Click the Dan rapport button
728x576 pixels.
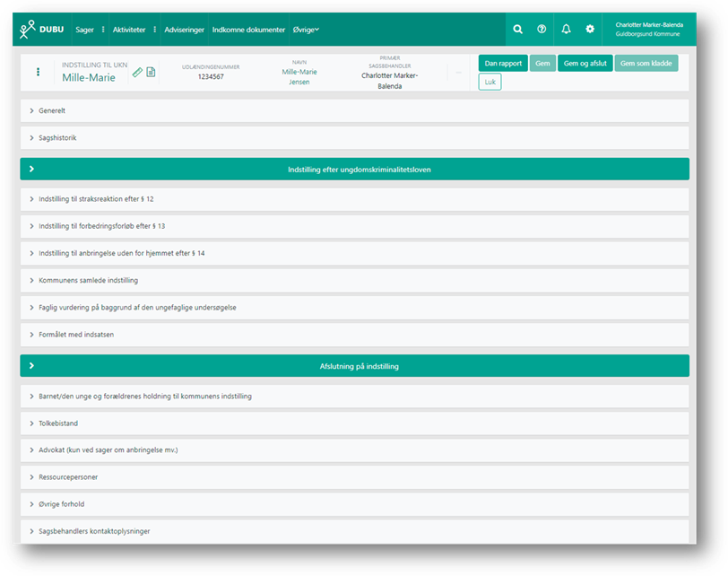click(503, 64)
